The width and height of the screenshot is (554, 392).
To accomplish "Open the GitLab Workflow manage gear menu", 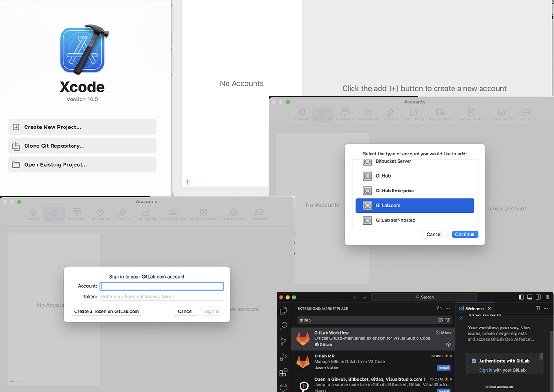I will [448, 345].
